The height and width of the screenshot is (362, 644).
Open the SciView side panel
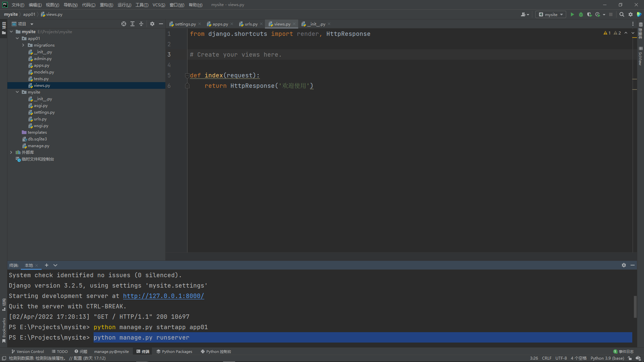tap(640, 56)
